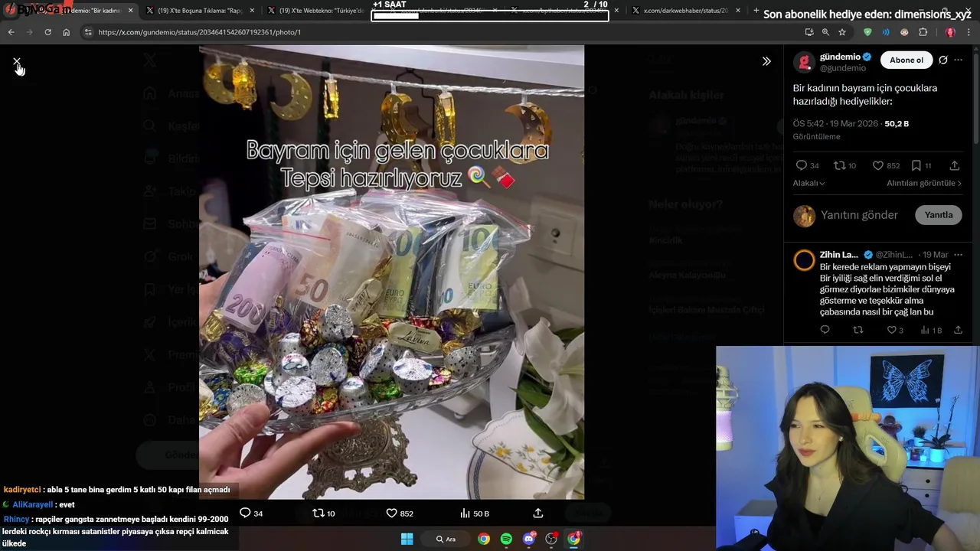Open browser extensions puzzle icon
Viewport: 980px width, 551px height.
(x=923, y=32)
